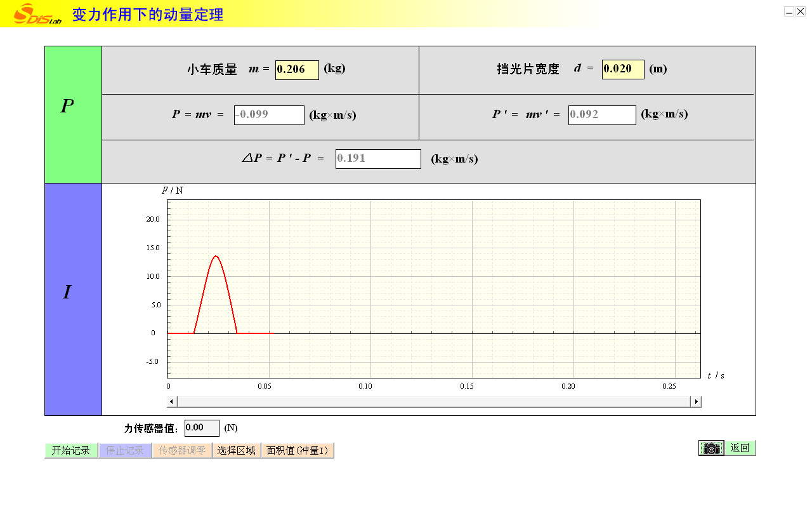Click the peak of the red force curve

(216, 256)
